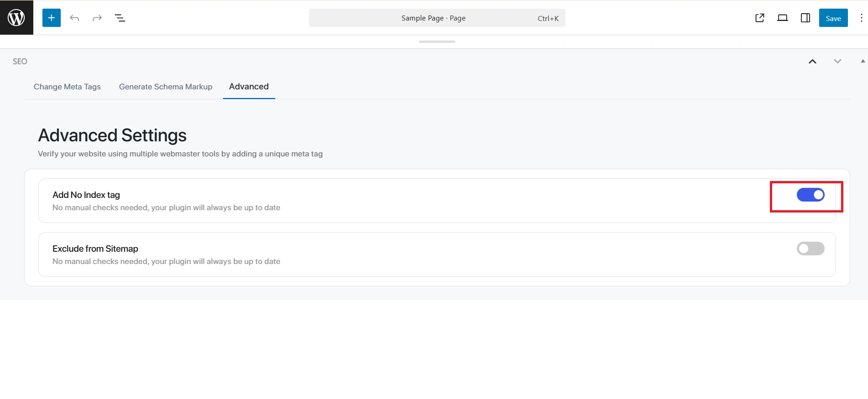Click the blue block inserter plus button
The height and width of the screenshot is (399, 868).
pos(52,18)
